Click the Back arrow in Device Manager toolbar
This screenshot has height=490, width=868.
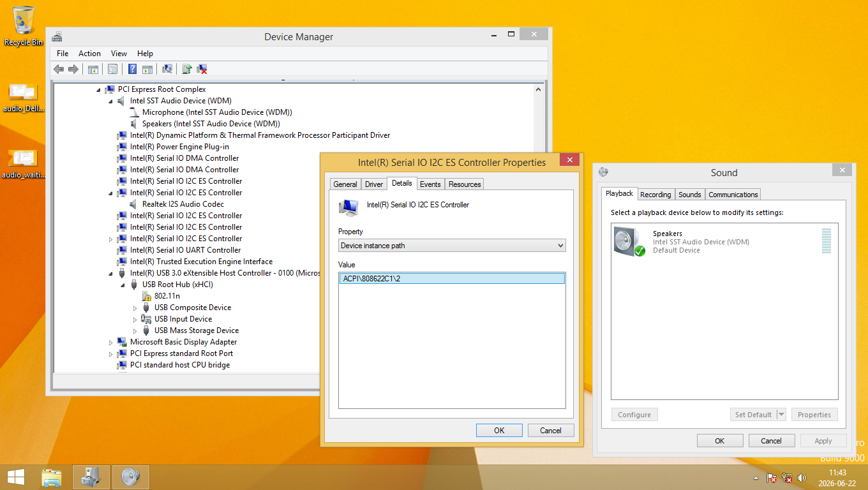click(59, 69)
